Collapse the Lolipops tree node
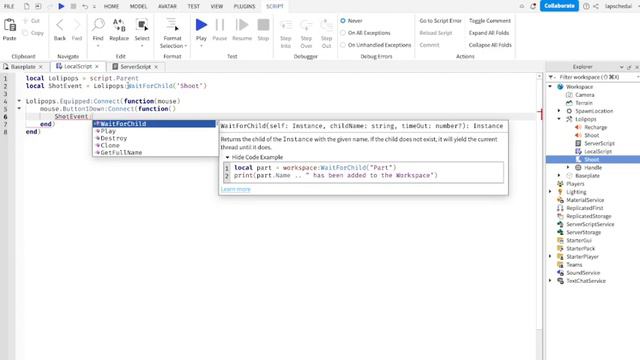 click(559, 119)
